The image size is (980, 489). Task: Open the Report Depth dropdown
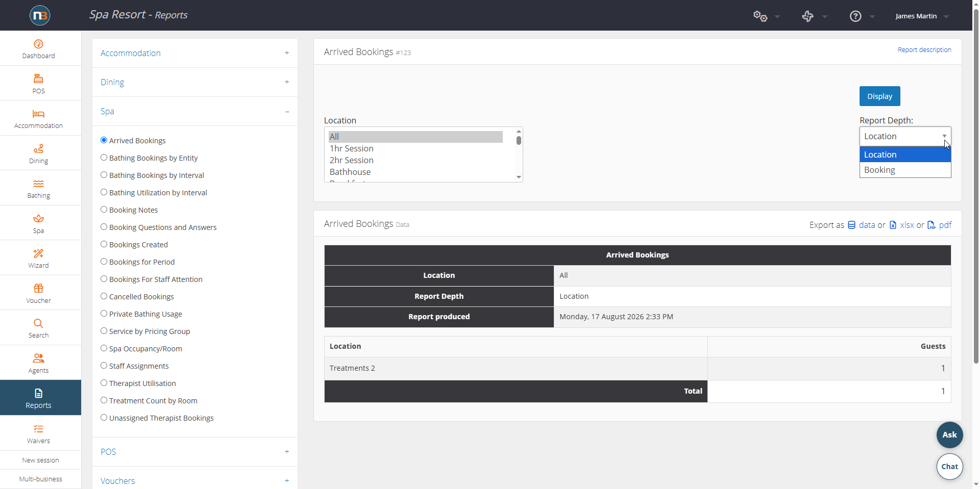(905, 136)
